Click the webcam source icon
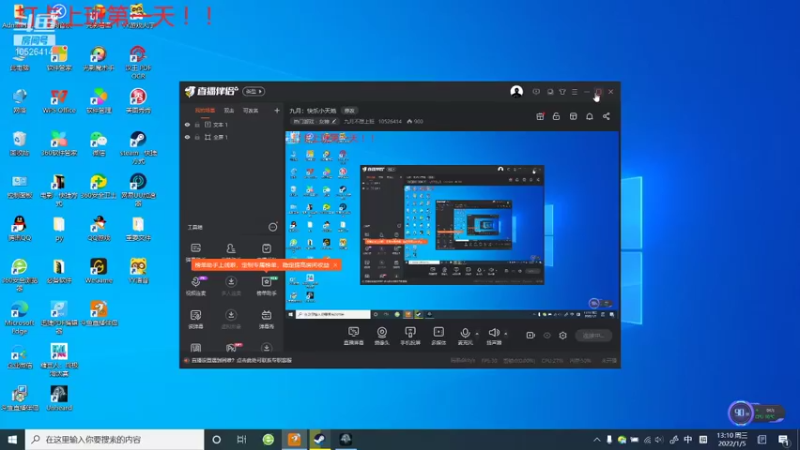Screen dimensions: 800x450 382,333
